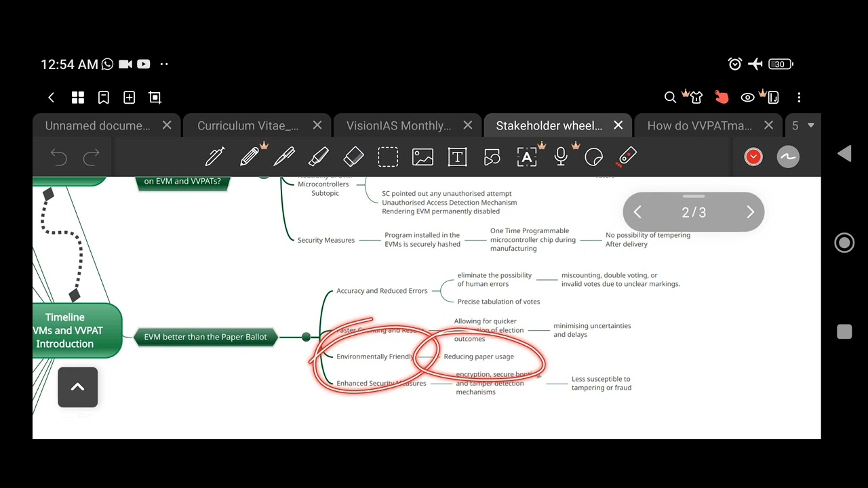868x488 pixels.
Task: Redo the last action
Action: click(91, 157)
